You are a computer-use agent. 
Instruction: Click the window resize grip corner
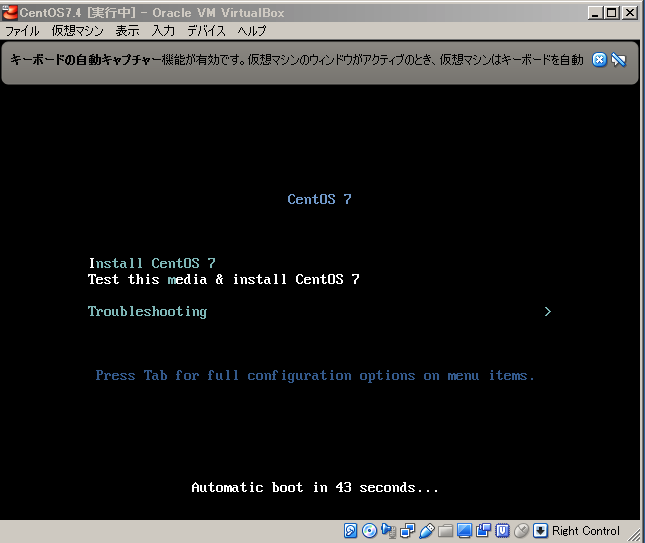636,535
